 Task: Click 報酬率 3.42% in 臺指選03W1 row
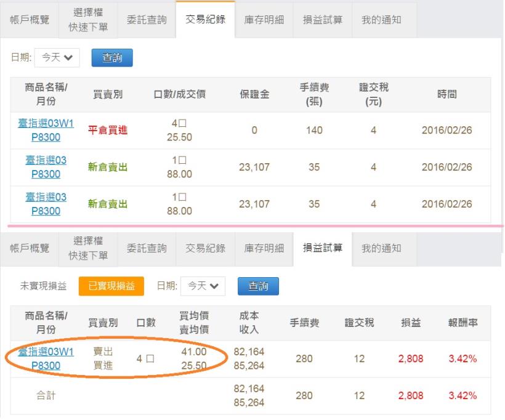[463, 359]
